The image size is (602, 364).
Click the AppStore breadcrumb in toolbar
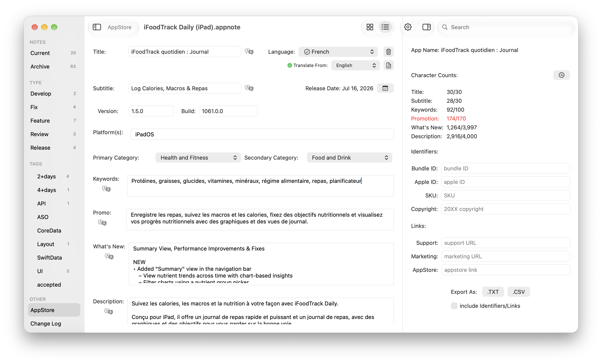tap(119, 27)
